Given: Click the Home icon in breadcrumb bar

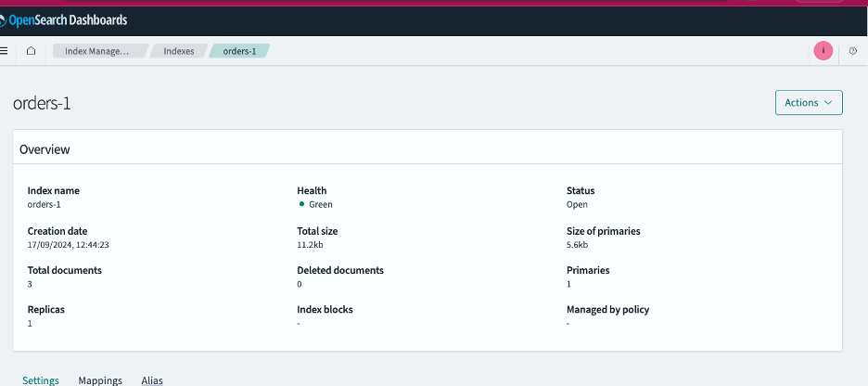Looking at the screenshot, I should [x=31, y=51].
